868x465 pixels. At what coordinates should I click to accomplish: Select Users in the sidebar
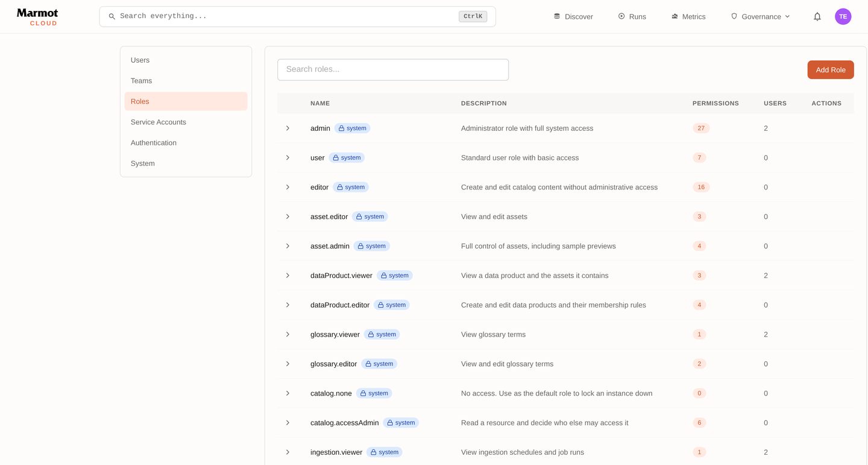(x=186, y=60)
